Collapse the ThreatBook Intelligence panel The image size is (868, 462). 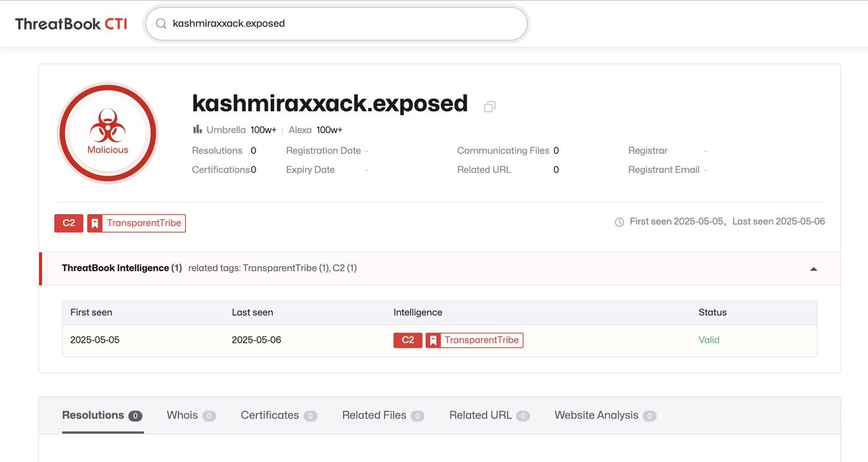pos(813,268)
